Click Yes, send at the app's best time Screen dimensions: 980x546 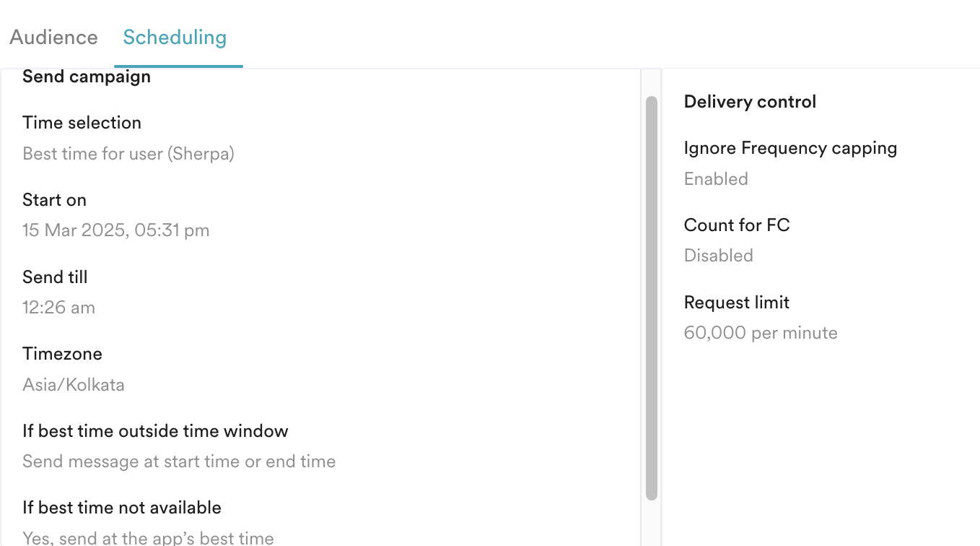pyautogui.click(x=148, y=537)
